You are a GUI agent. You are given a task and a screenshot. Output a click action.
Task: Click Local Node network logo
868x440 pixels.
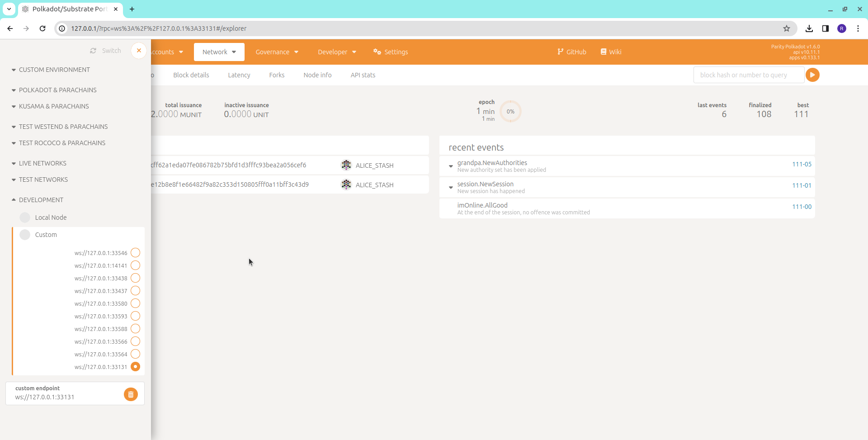25,218
